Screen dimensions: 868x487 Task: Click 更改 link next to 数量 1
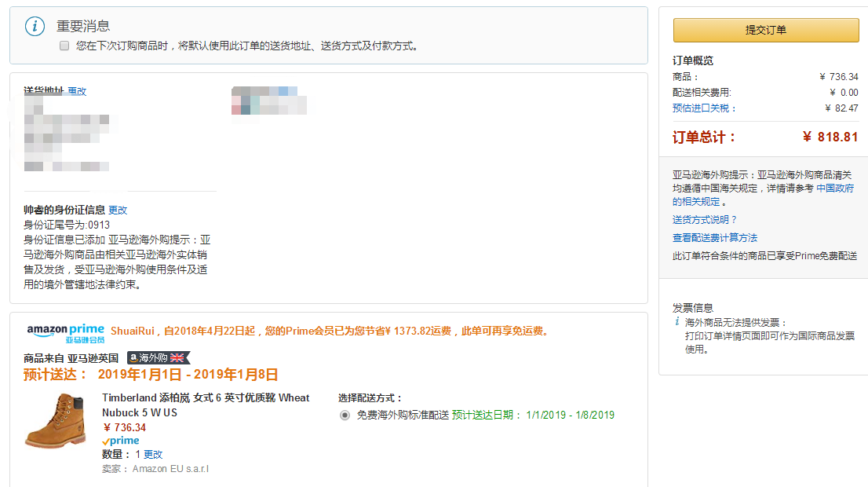(153, 454)
